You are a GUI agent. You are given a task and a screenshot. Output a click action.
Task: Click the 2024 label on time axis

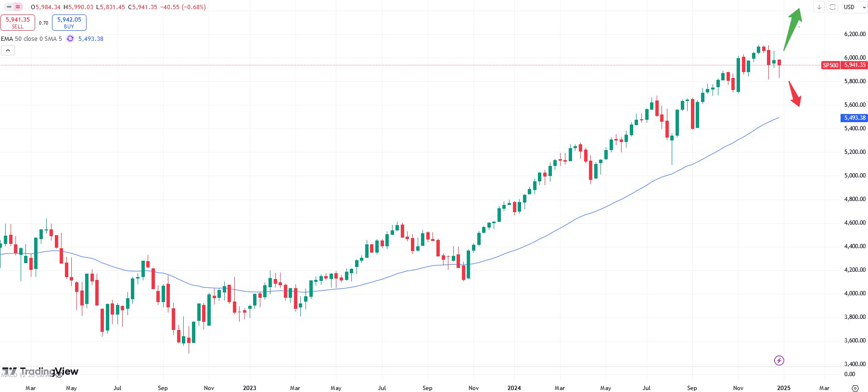point(514,388)
